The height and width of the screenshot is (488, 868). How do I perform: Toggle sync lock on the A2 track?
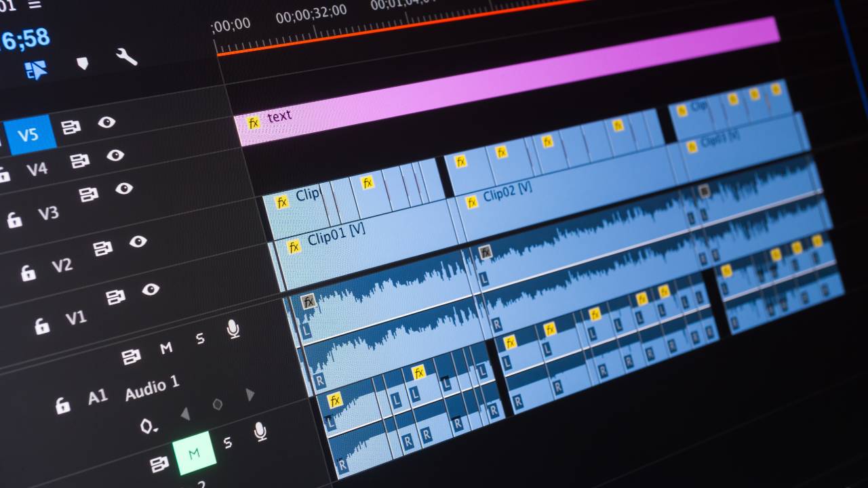(x=159, y=464)
